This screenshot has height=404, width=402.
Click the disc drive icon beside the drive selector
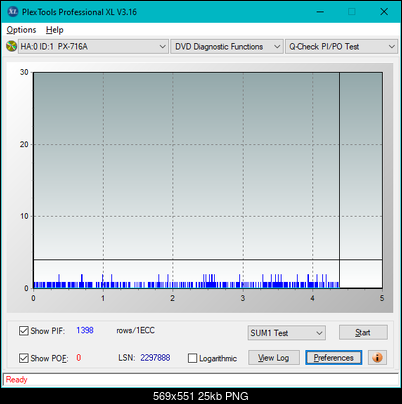click(12, 46)
